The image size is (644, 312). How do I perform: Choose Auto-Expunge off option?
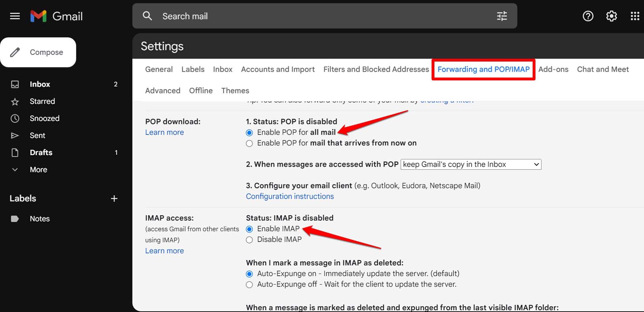[x=249, y=284]
